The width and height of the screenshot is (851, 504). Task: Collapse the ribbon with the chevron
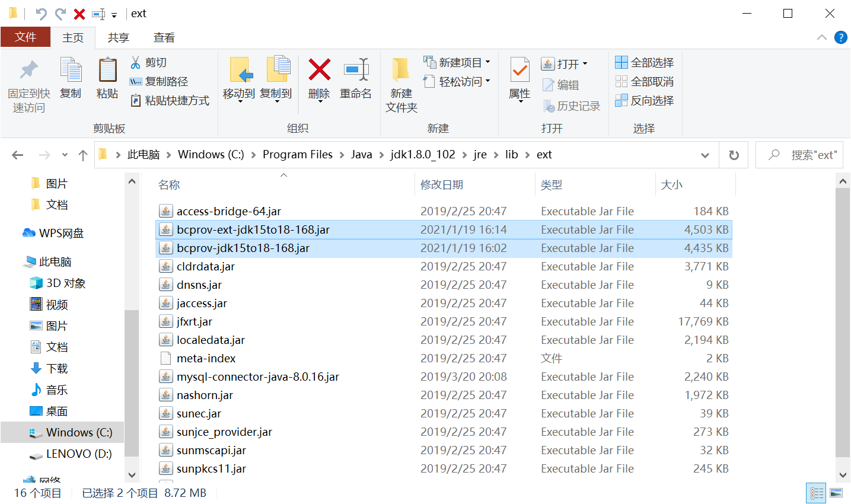(821, 37)
